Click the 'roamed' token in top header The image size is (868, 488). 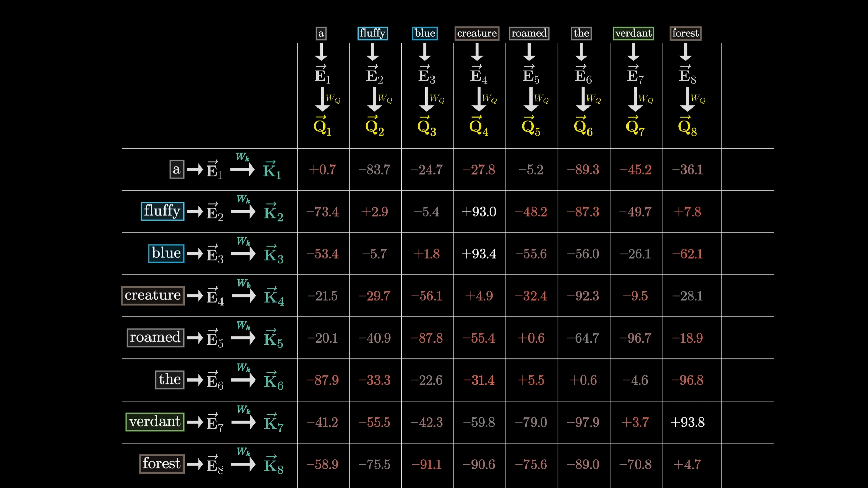tap(529, 33)
